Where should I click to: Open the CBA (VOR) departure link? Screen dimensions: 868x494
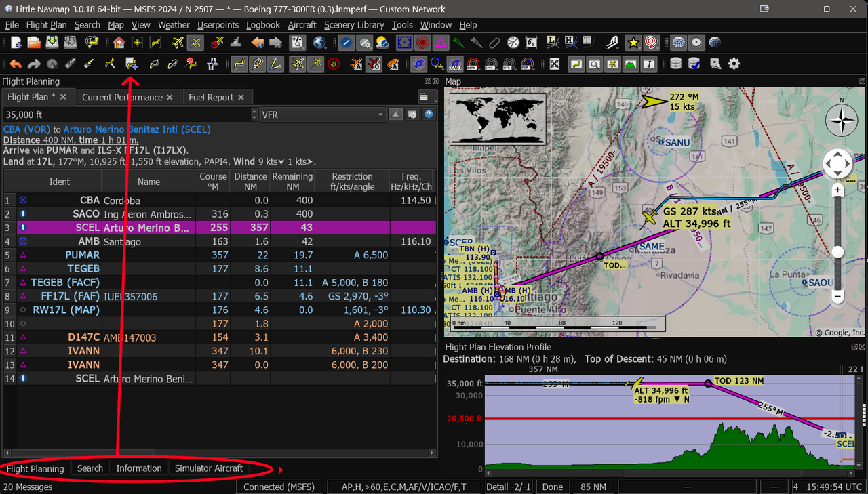27,129
